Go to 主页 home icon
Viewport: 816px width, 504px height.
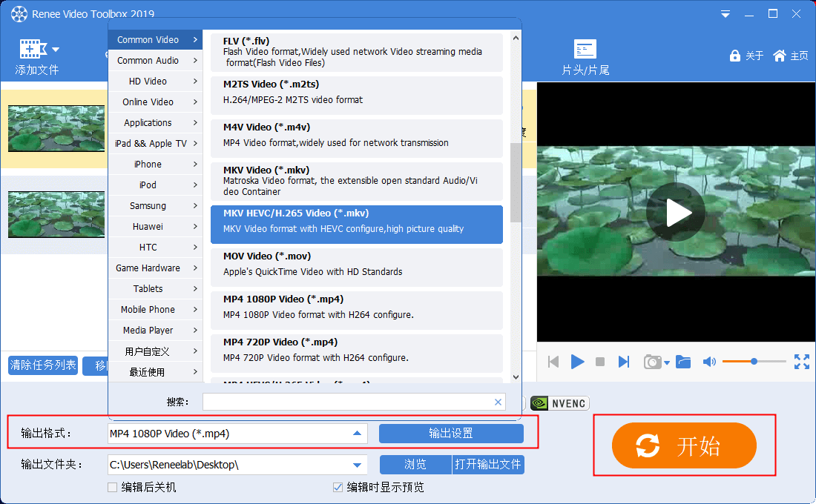[x=779, y=56]
